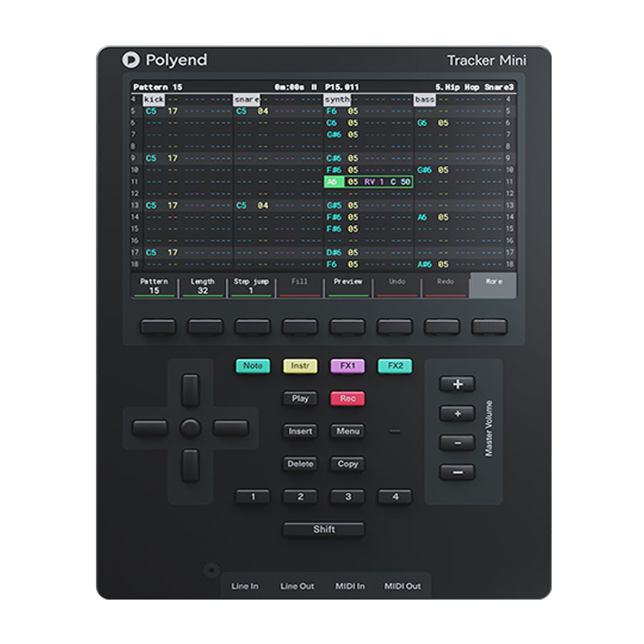644x644 pixels.
Task: Push the hardware key under the Redo label
Action: tap(442, 327)
